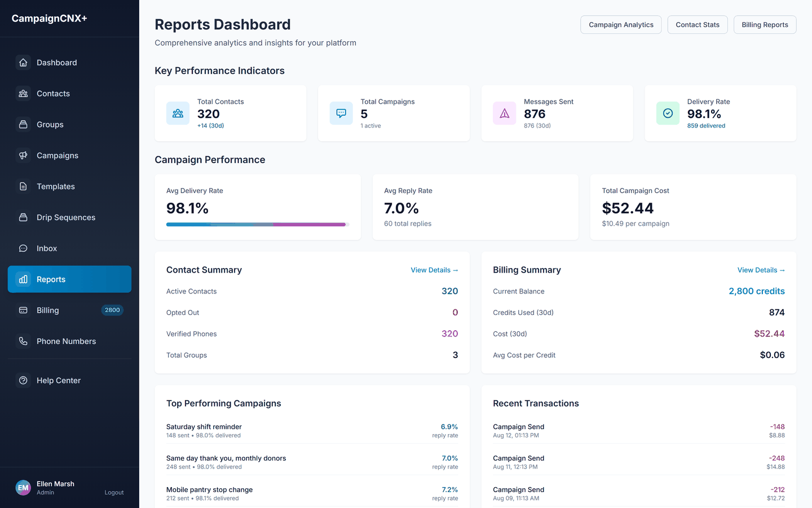812x508 pixels.
Task: Open the Templates section
Action: pos(69,186)
